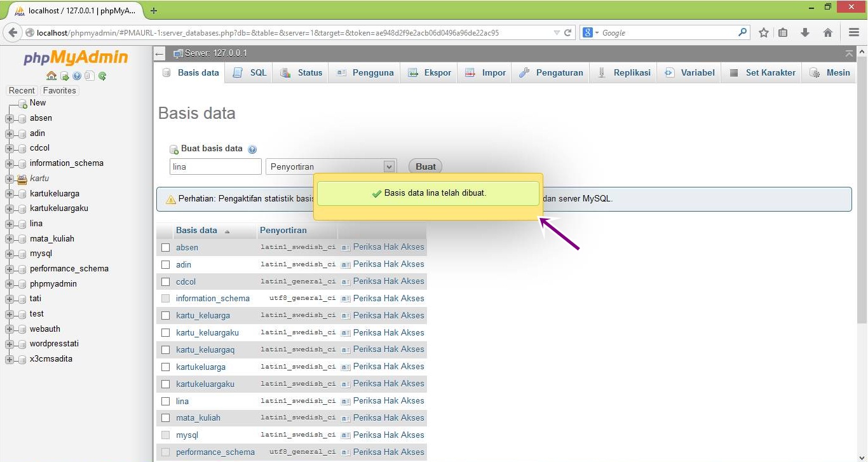Open Firefox downloads arrow icon
Image resolution: width=868 pixels, height=462 pixels.
click(805, 32)
